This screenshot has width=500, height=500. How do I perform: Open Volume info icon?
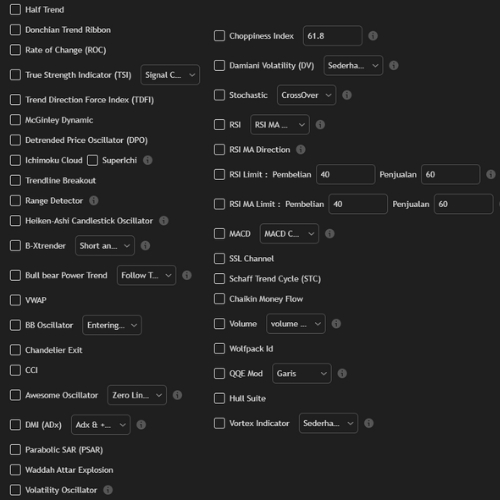click(x=336, y=324)
